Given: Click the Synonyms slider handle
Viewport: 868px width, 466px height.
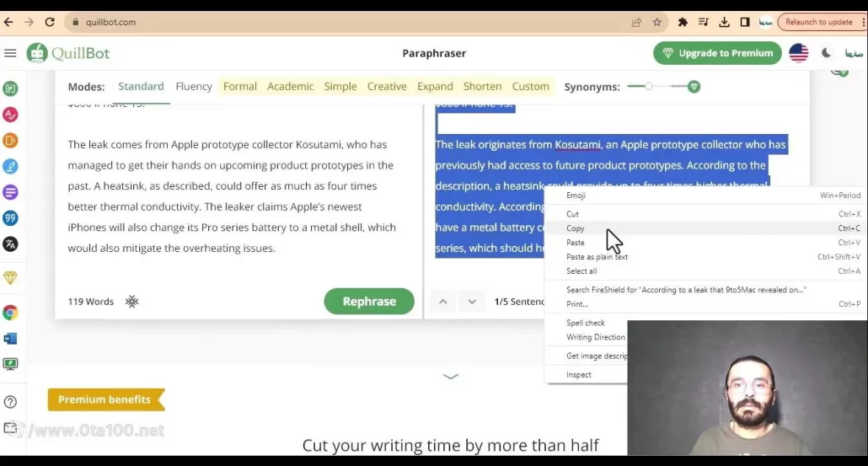Looking at the screenshot, I should click(649, 87).
